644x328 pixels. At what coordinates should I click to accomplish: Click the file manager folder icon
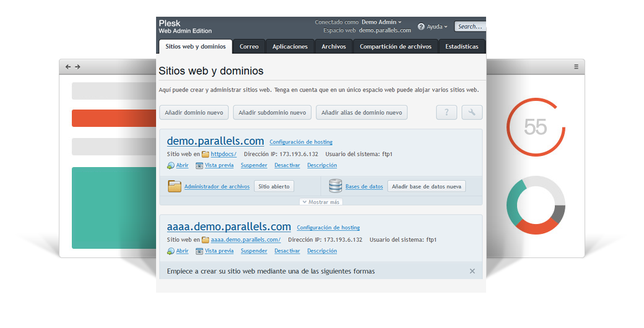click(175, 186)
